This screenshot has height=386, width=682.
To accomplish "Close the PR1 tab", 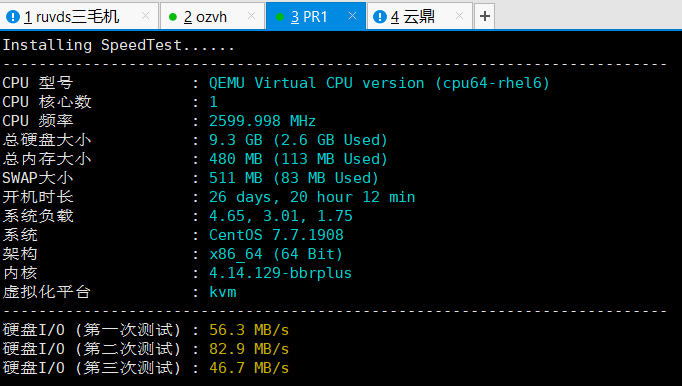I will click(352, 16).
